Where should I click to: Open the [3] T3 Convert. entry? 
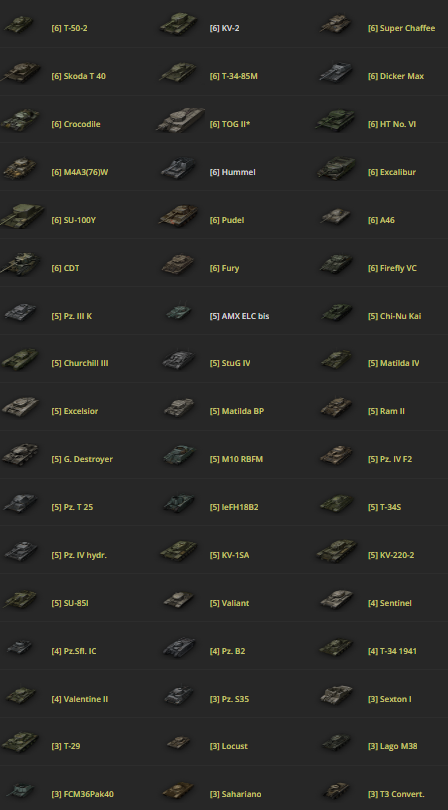pyautogui.click(x=396, y=795)
